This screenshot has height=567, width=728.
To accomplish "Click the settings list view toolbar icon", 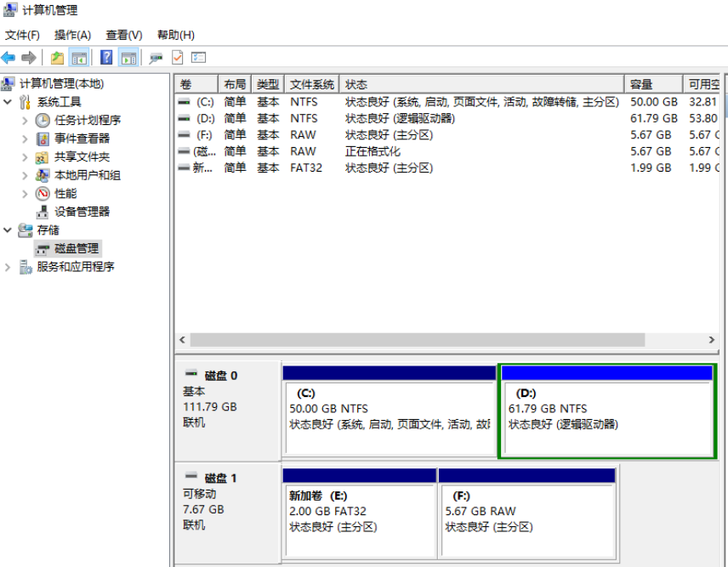I will [199, 58].
